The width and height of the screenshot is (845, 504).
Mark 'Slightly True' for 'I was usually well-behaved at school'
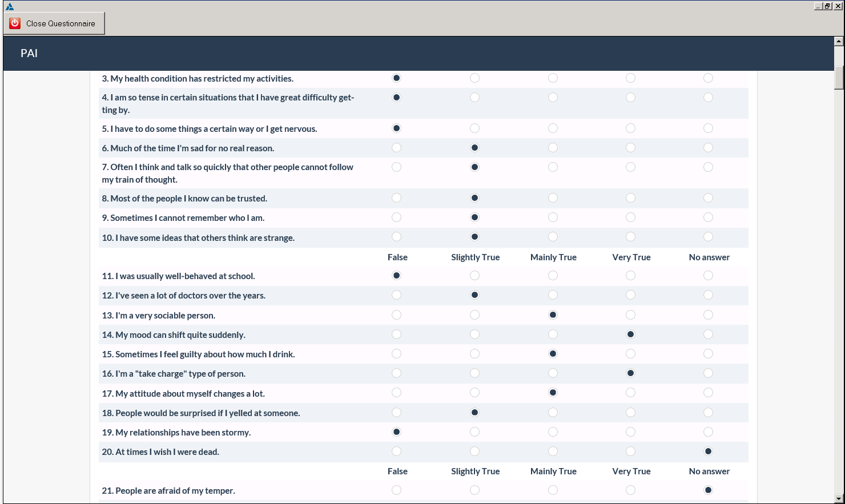point(474,275)
